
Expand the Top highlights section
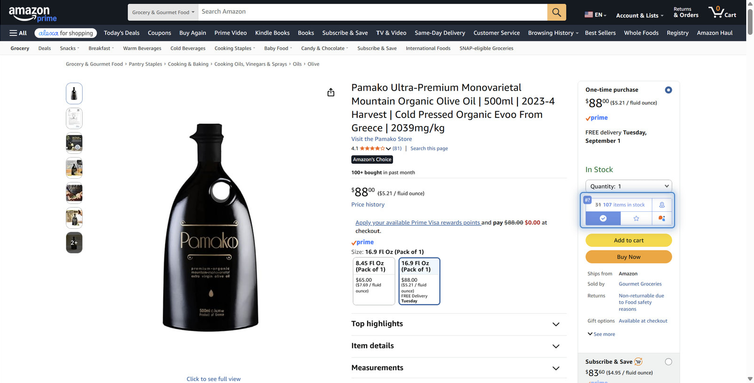click(x=458, y=324)
